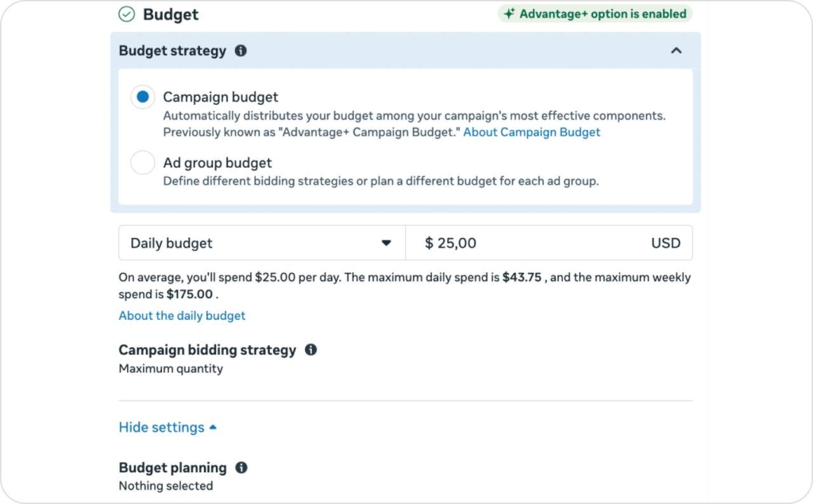Click inside the budget amount field
This screenshot has height=504, width=813.
[x=476, y=243]
